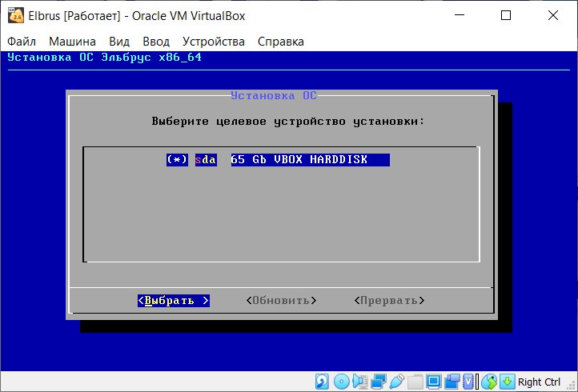The width and height of the screenshot is (578, 392).
Task: Open the Справка menu
Action: [x=280, y=42]
